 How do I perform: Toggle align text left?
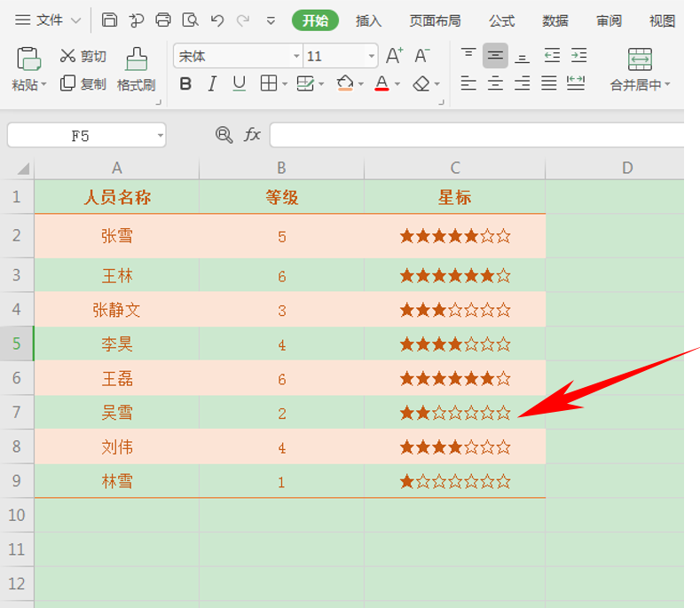point(468,83)
